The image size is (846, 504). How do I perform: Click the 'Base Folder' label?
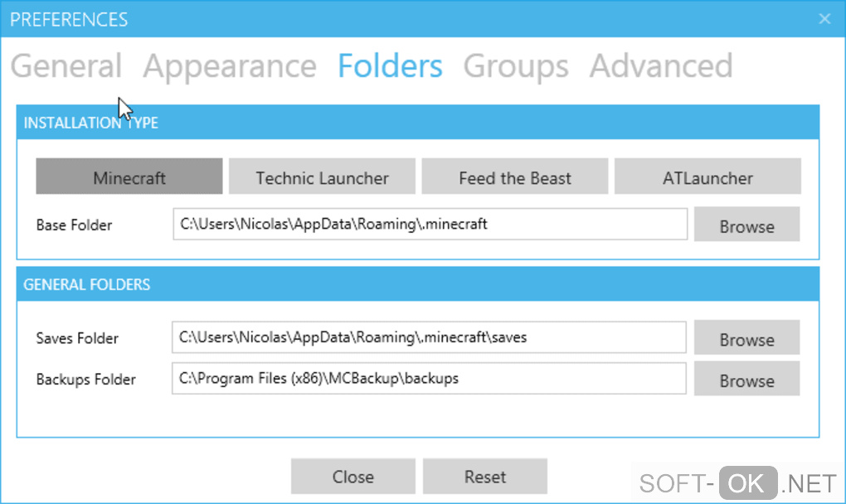click(74, 225)
